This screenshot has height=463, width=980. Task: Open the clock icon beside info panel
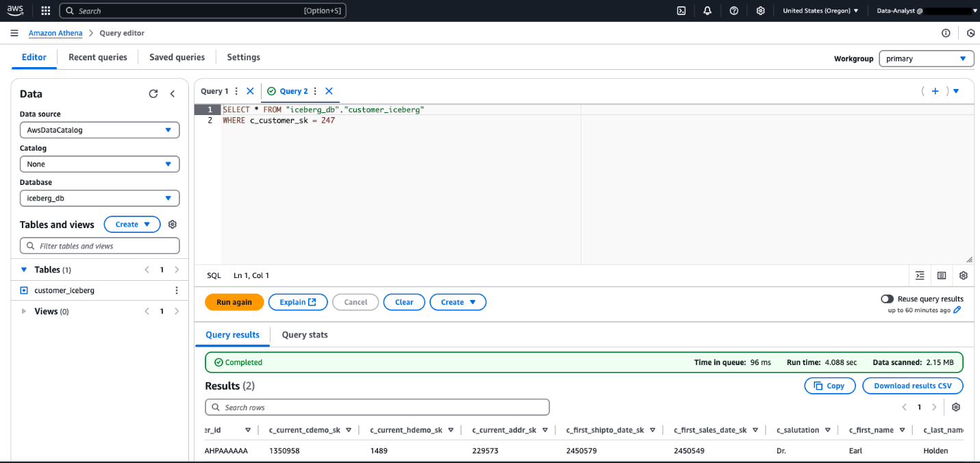click(970, 33)
